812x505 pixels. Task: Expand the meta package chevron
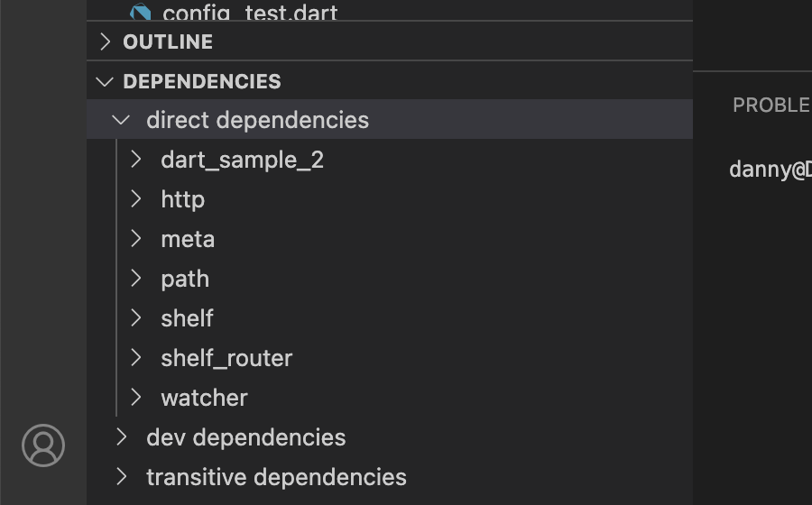click(136, 239)
